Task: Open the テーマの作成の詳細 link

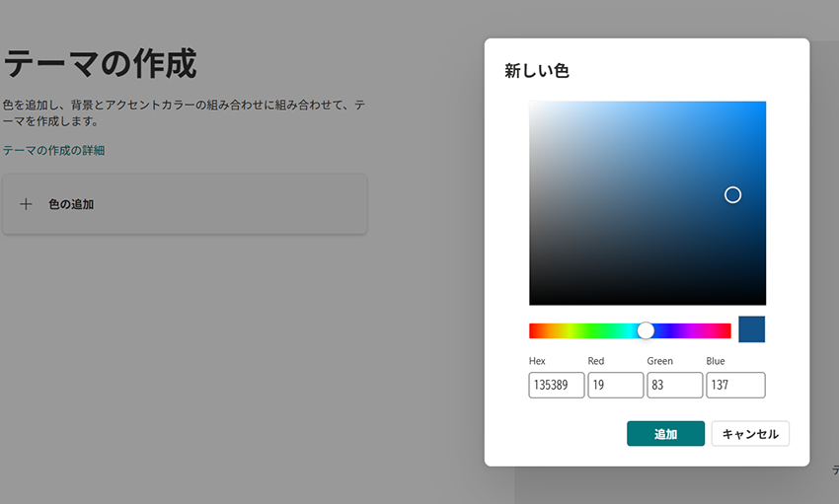Action: click(x=53, y=151)
